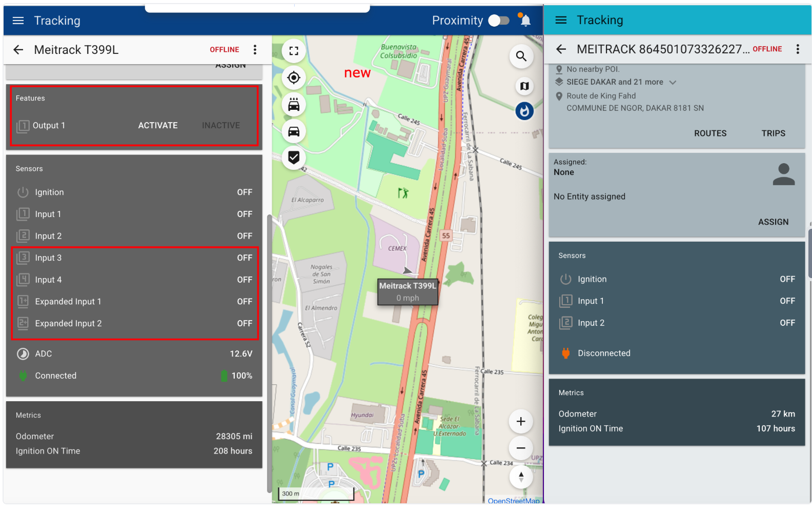Click the shield checkmark map button
This screenshot has height=511, width=812.
tap(294, 158)
